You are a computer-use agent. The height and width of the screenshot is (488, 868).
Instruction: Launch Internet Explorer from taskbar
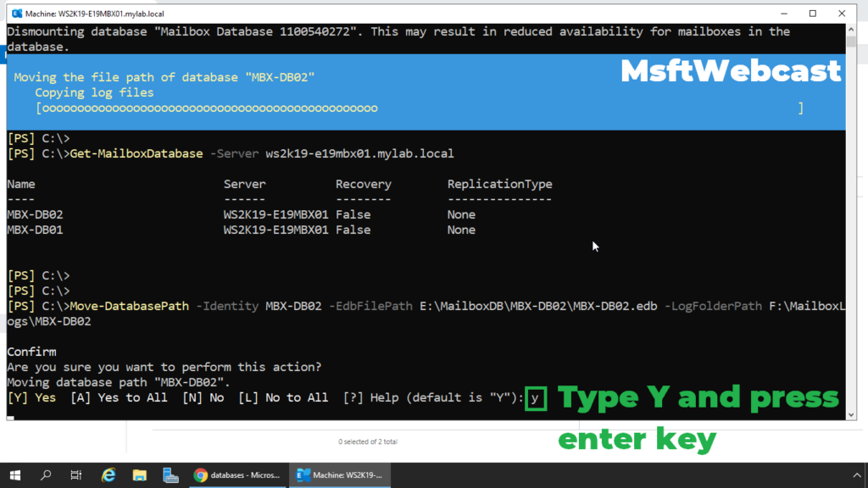(108, 475)
